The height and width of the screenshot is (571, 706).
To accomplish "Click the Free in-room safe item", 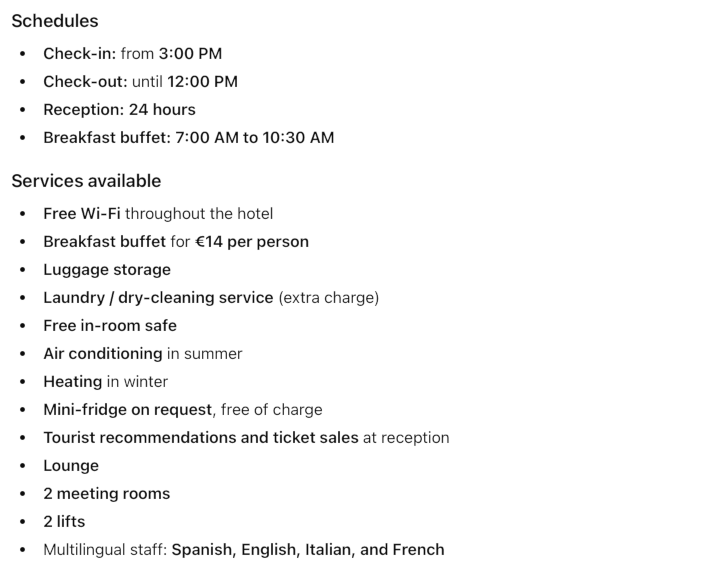I will pyautogui.click(x=110, y=326).
